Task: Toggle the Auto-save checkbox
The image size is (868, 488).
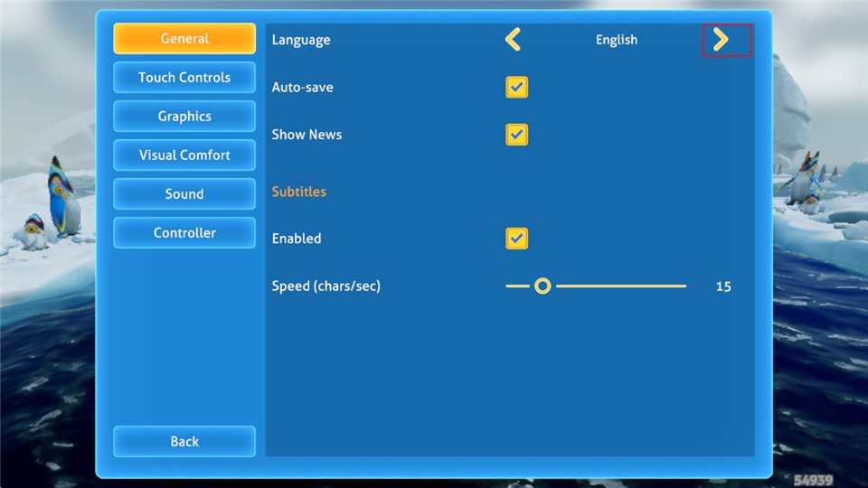Action: click(516, 88)
